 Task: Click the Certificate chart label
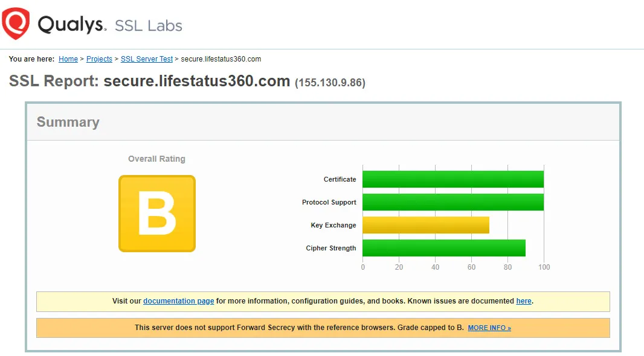tap(340, 179)
